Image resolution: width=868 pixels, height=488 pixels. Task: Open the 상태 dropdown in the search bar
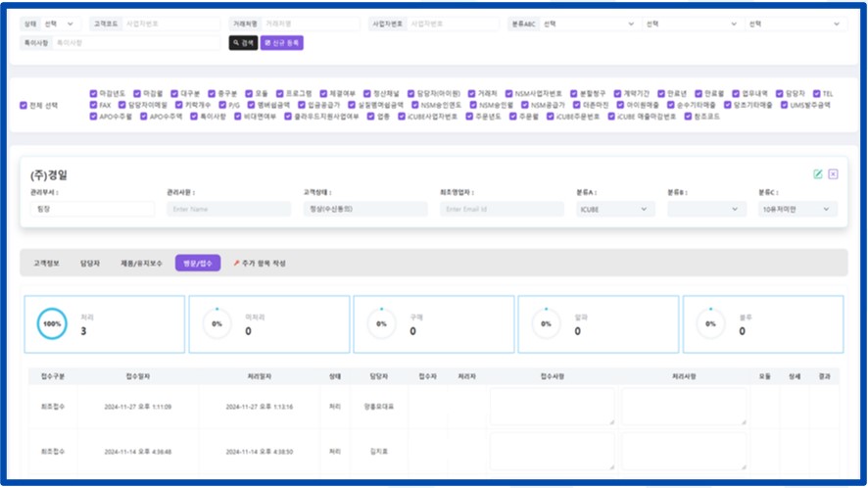click(x=63, y=24)
